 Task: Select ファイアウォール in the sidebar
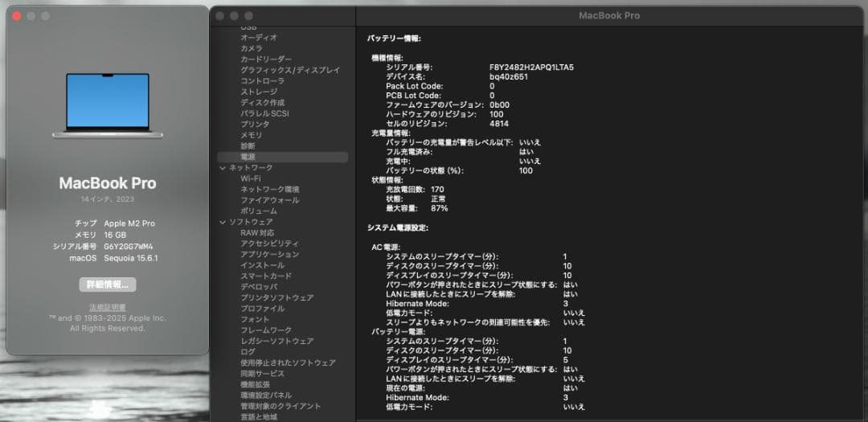click(x=270, y=200)
